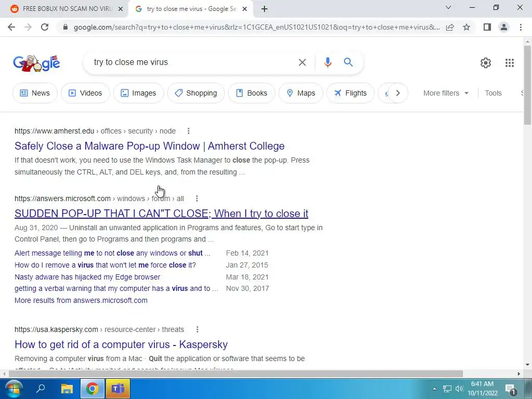Open File Explorer from taskbar
The height and width of the screenshot is (399, 532).
click(67, 389)
